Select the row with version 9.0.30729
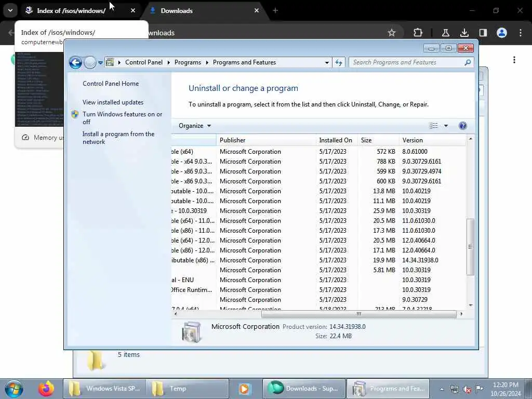The height and width of the screenshot is (399, 532). click(x=319, y=300)
